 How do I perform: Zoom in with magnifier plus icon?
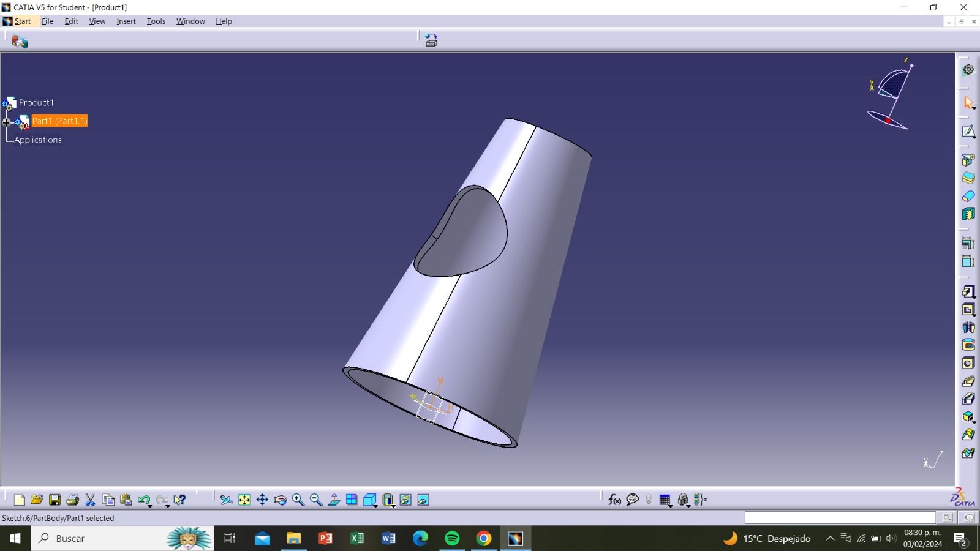(298, 500)
